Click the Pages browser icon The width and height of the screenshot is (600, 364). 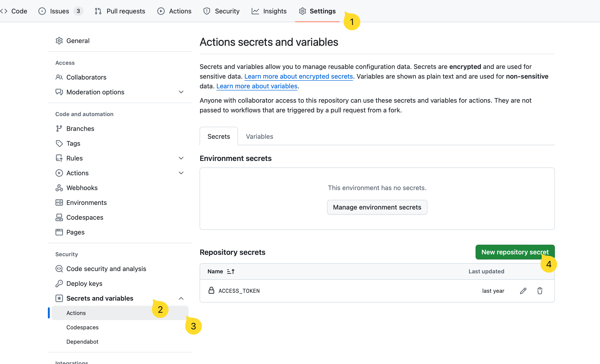click(x=59, y=232)
